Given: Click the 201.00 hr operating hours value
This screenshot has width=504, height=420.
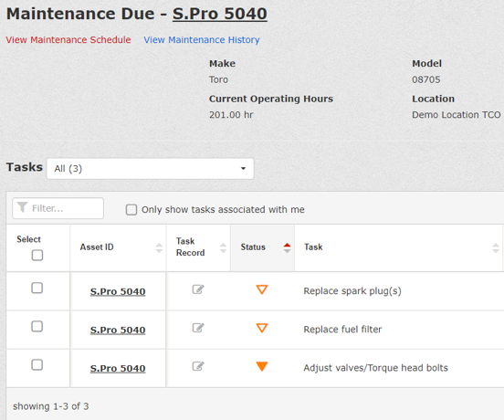Looking at the screenshot, I should click(x=231, y=115).
